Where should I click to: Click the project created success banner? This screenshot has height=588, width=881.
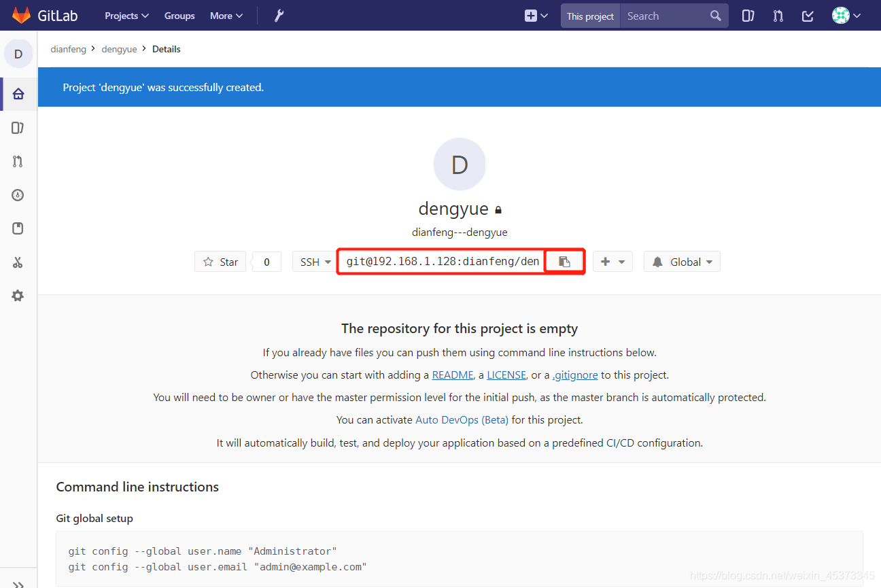[x=460, y=87]
